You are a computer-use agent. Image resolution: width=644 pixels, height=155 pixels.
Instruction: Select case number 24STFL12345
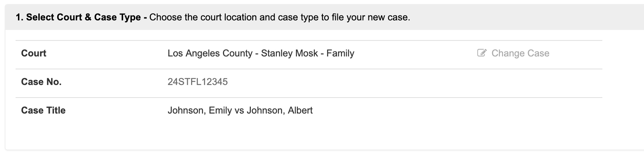point(197,82)
